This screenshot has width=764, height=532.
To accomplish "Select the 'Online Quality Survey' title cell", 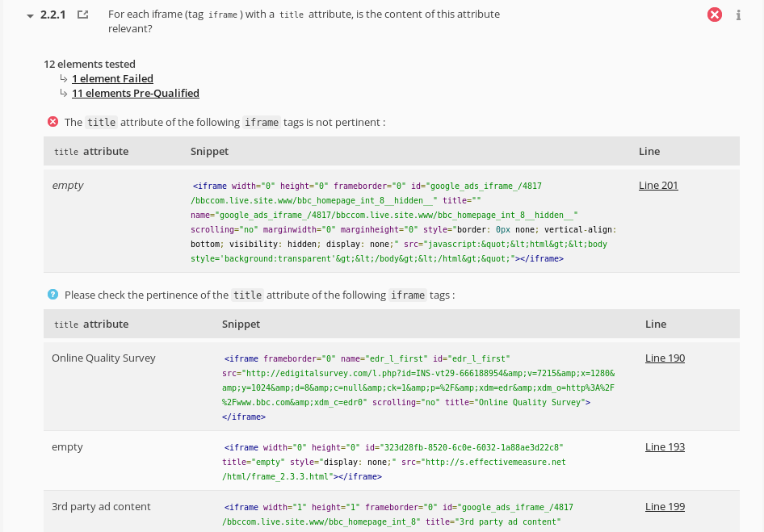I will coord(103,358).
